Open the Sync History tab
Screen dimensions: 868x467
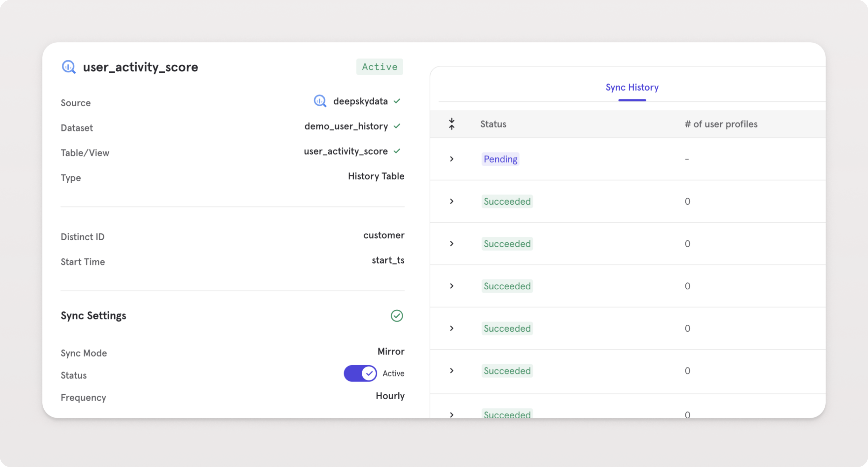point(632,87)
